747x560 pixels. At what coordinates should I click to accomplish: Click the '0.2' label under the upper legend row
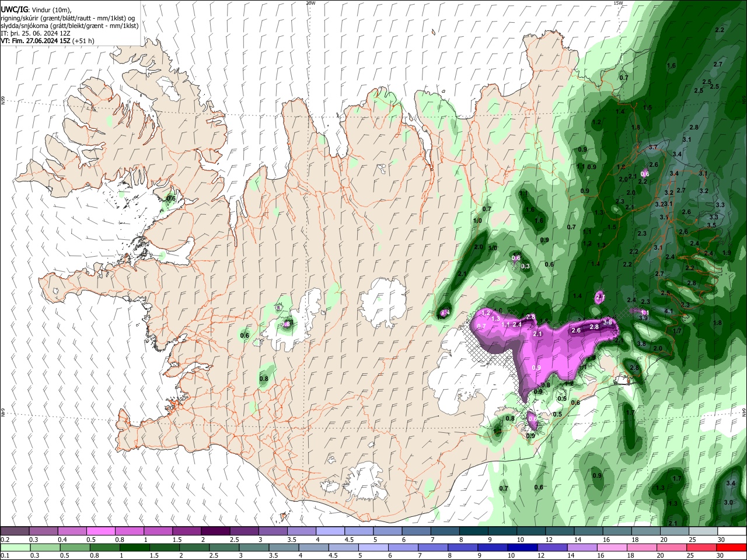click(5, 540)
